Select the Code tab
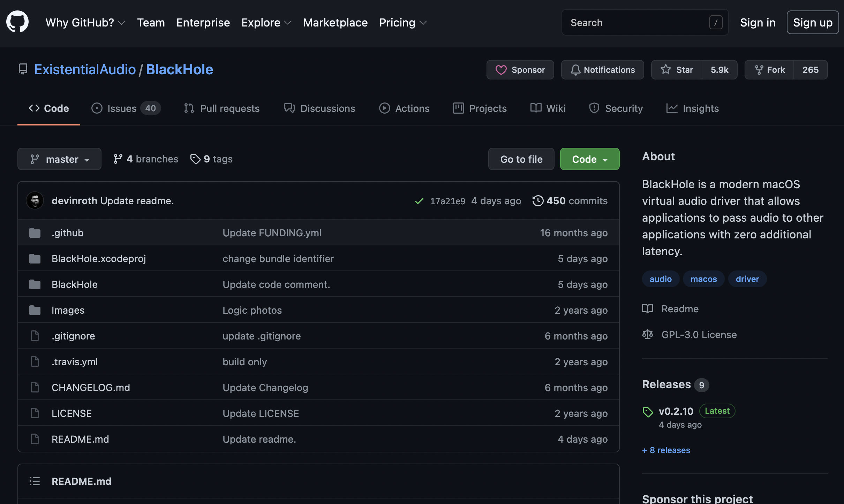844x504 pixels. coord(48,108)
